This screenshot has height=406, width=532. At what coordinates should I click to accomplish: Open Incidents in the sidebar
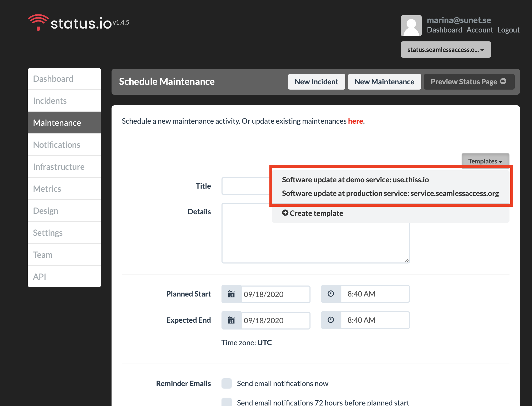pyautogui.click(x=64, y=101)
